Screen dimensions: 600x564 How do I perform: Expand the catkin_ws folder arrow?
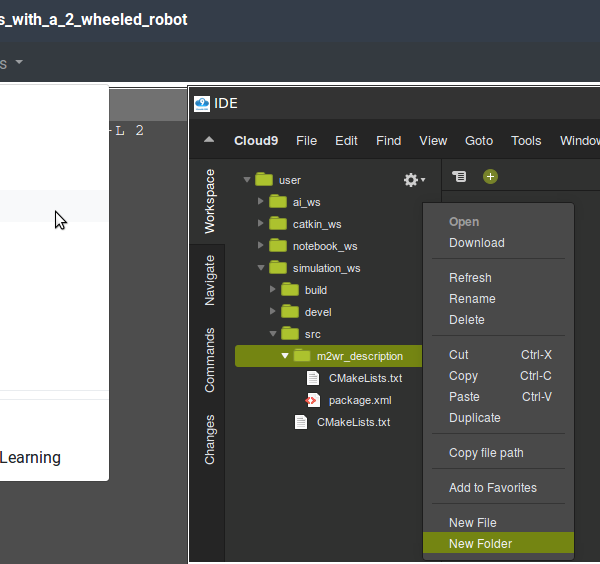[x=260, y=223]
